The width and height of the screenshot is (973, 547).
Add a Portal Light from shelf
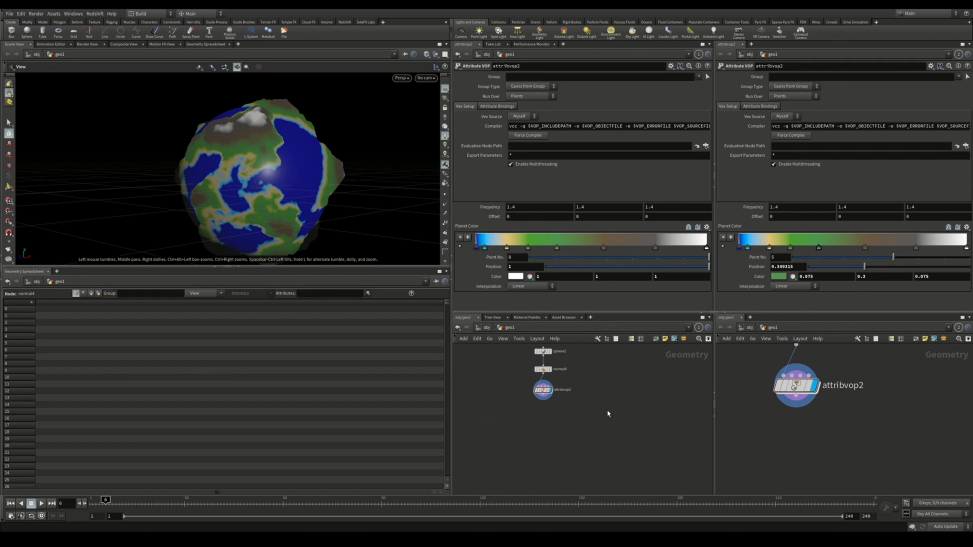pyautogui.click(x=690, y=32)
